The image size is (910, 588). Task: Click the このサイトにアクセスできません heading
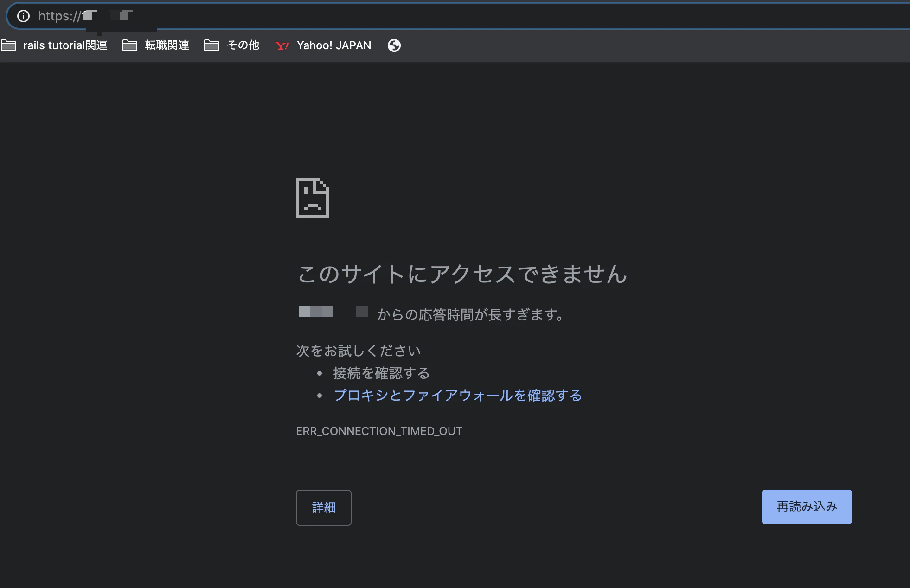(x=462, y=274)
